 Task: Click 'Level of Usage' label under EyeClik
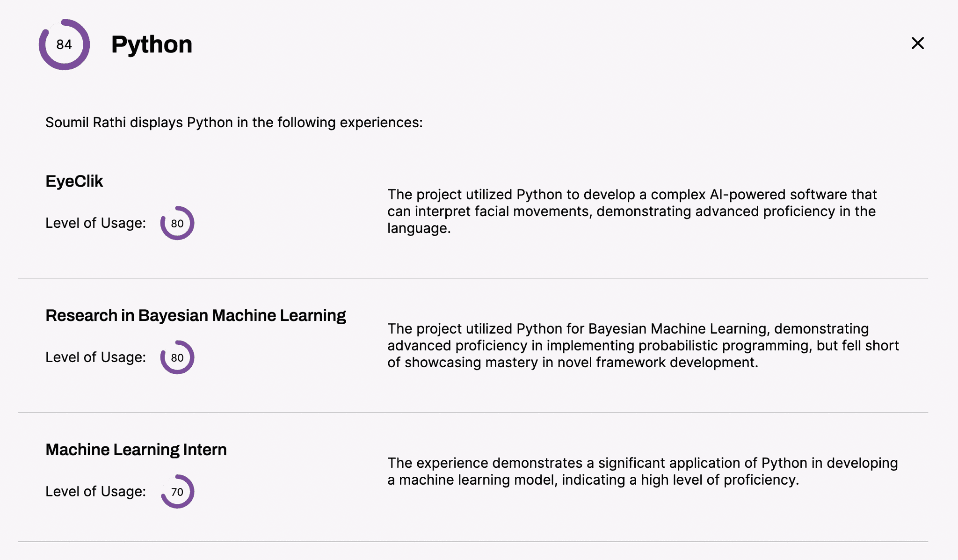point(96,223)
